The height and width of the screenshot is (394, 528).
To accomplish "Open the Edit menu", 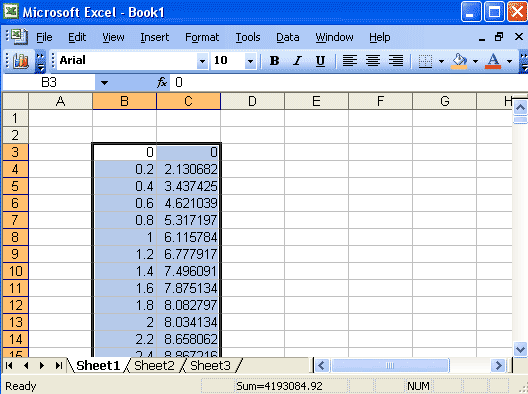I will (x=77, y=37).
